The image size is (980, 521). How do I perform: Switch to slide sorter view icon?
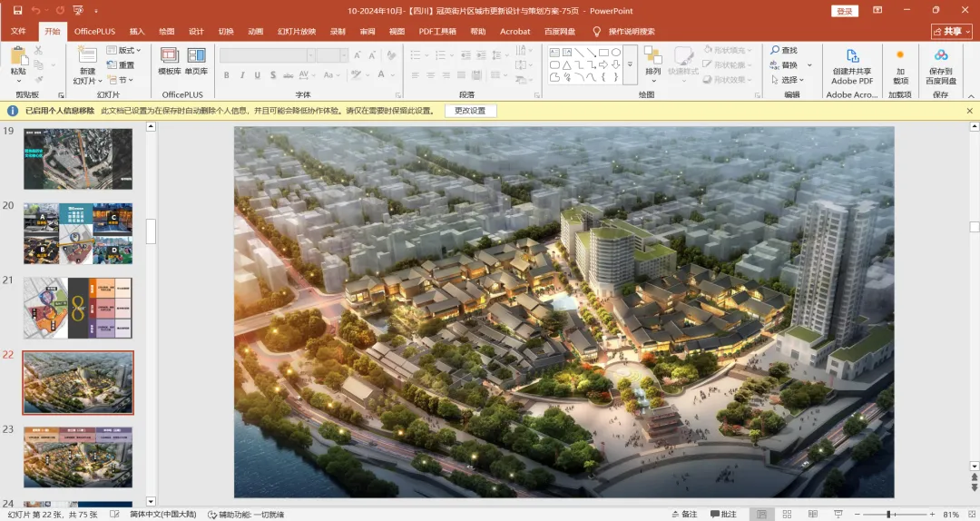tap(787, 514)
